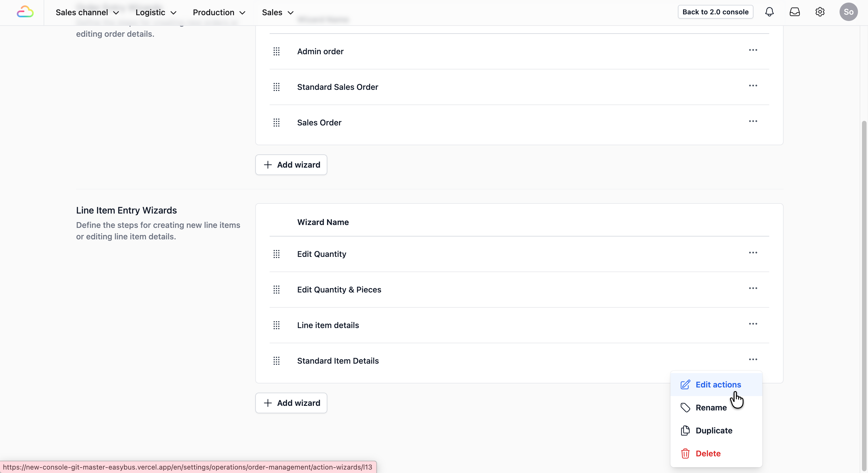Click Back to 2.0 console button
868x473 pixels.
click(x=715, y=12)
